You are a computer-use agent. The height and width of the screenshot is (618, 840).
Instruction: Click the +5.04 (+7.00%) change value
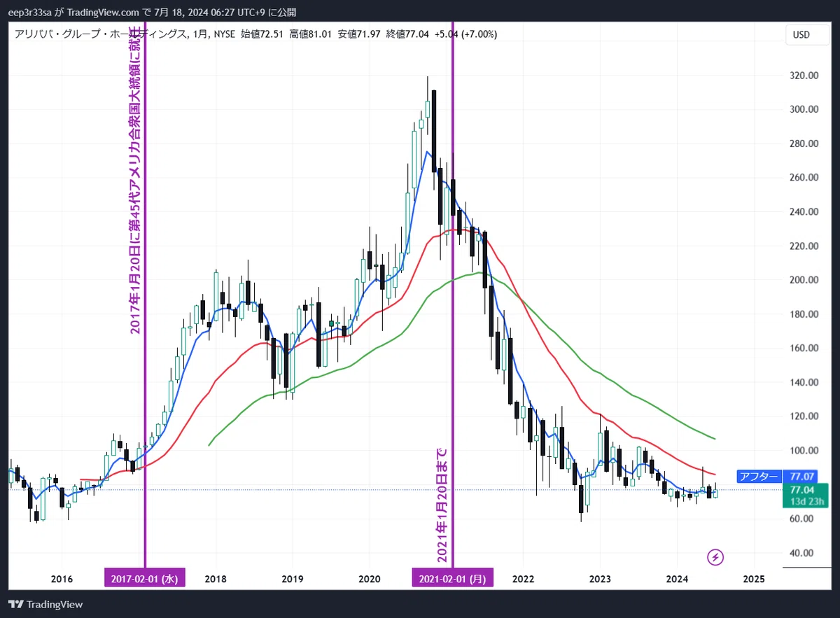(465, 34)
